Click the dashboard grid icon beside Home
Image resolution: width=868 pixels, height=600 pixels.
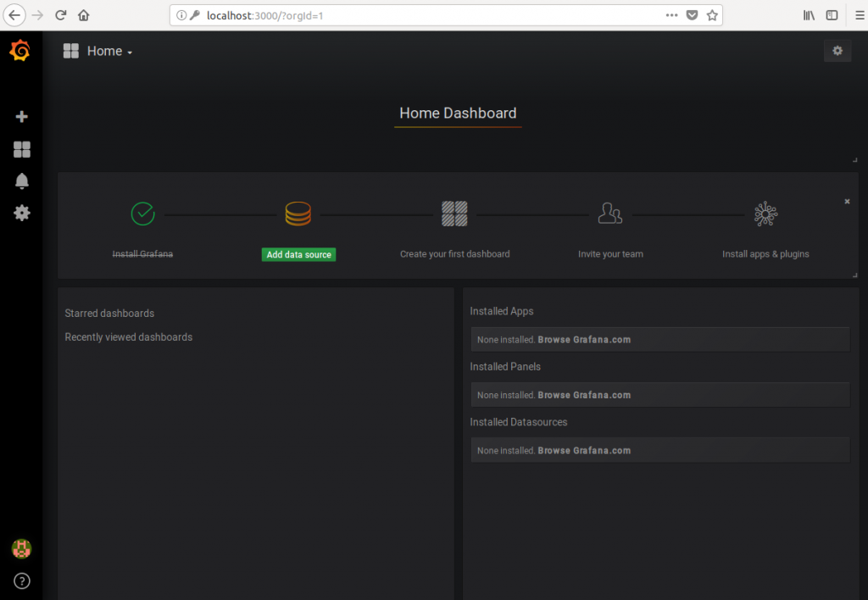tap(71, 51)
